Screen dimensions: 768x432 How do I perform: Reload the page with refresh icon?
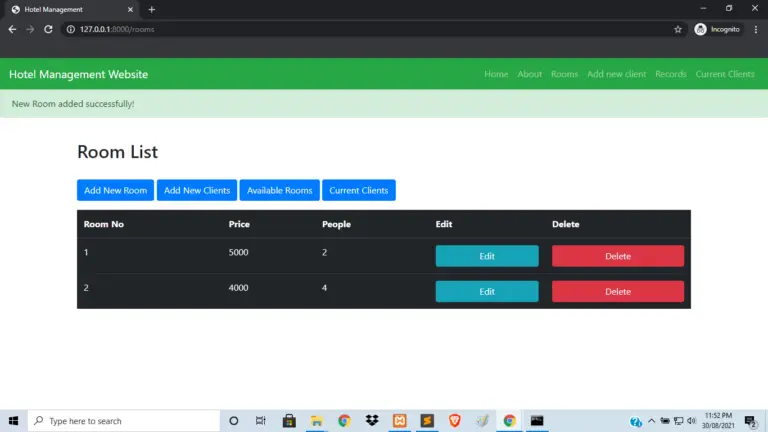[48, 29]
